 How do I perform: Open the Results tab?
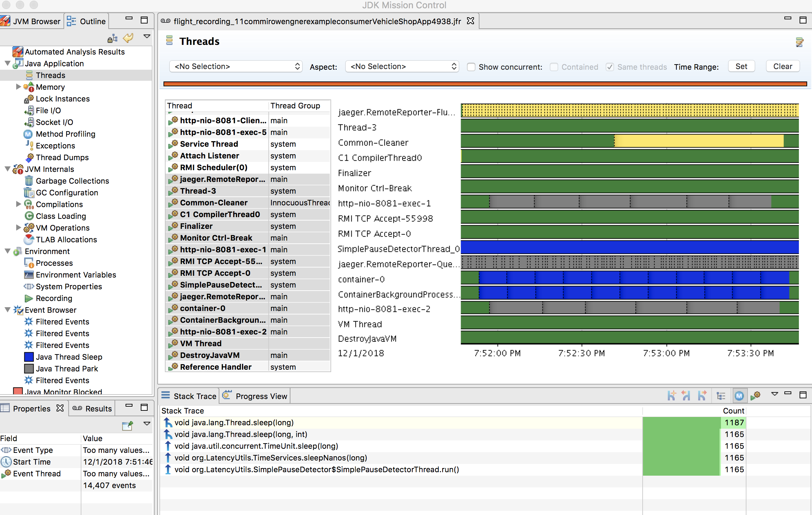tap(92, 409)
